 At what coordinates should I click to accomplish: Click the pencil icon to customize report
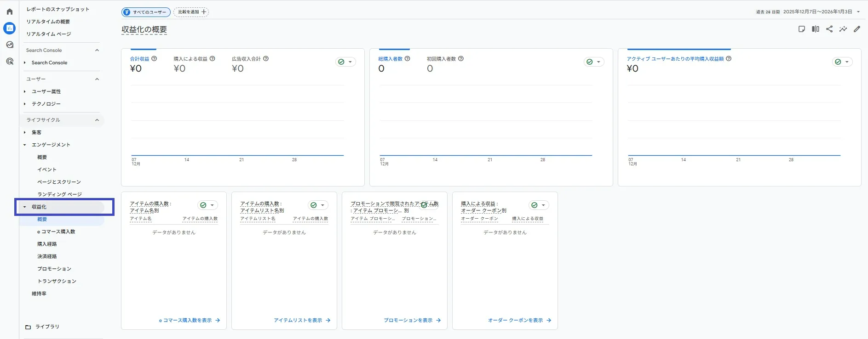(857, 29)
